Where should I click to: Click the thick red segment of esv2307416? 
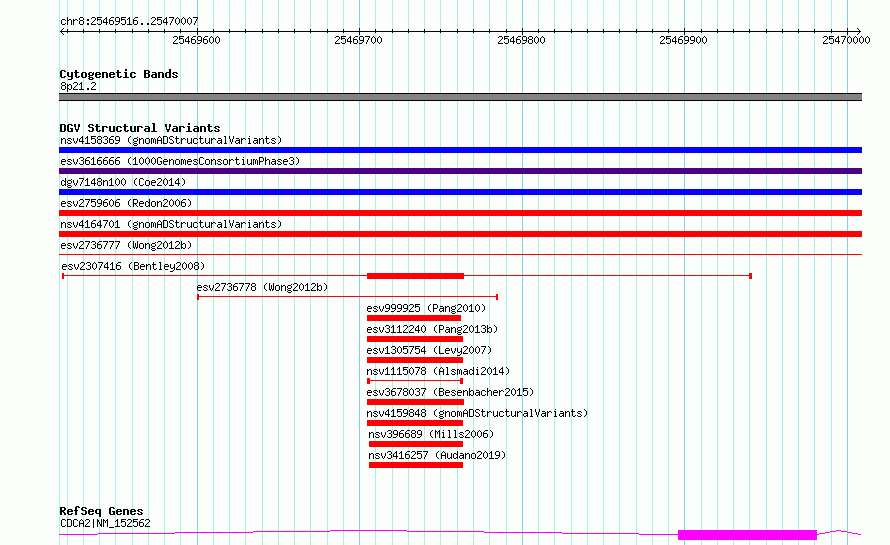click(415, 276)
